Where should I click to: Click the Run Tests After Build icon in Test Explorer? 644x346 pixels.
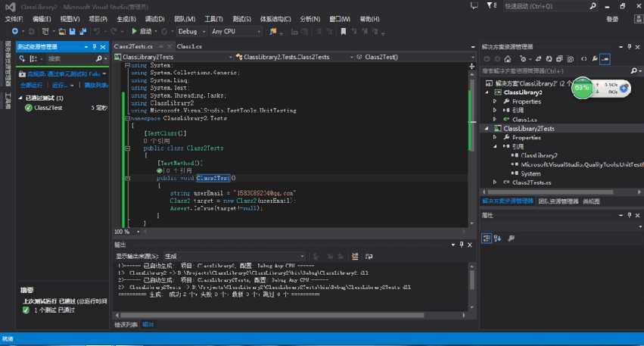[x=22, y=59]
